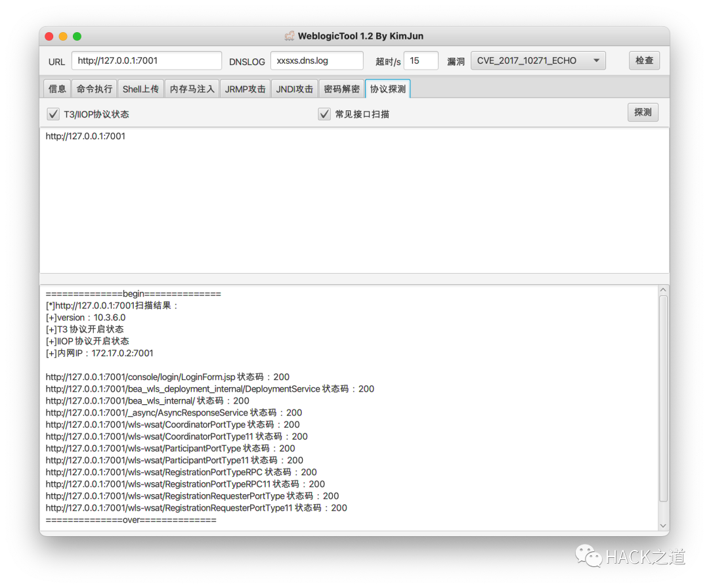Click the results scrollbar down arrow
Viewport: 709px width, 588px height.
663,526
